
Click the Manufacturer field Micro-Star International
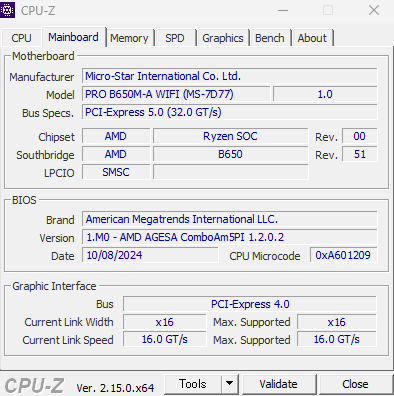230,76
